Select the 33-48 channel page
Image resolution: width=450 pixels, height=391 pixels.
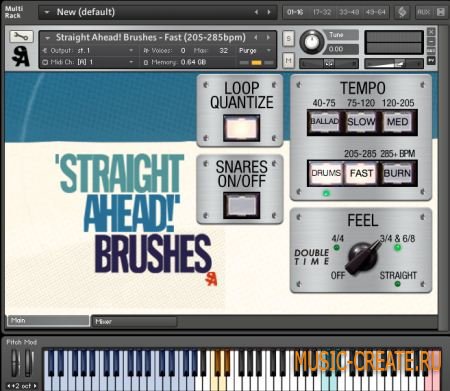pyautogui.click(x=349, y=12)
